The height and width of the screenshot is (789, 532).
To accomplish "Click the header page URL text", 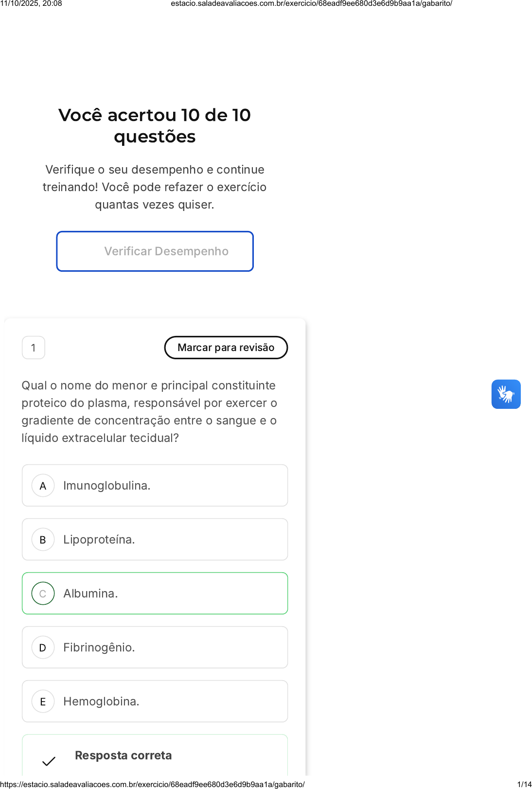I will point(311,3).
